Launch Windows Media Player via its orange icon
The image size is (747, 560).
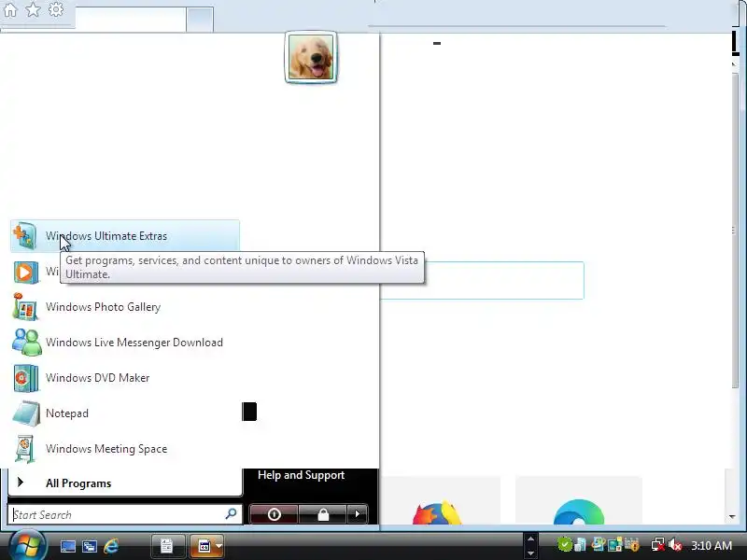tap(26, 272)
